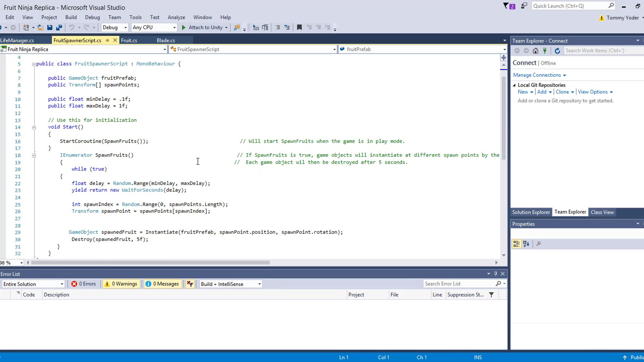Close the FruitSpawnerScript.cs tab
644x362 pixels.
(x=115, y=40)
